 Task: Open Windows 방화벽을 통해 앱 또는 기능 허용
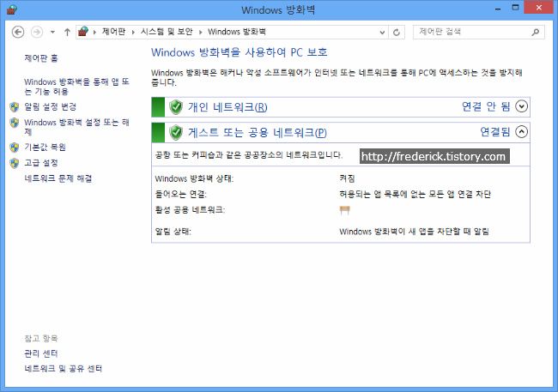point(76,87)
